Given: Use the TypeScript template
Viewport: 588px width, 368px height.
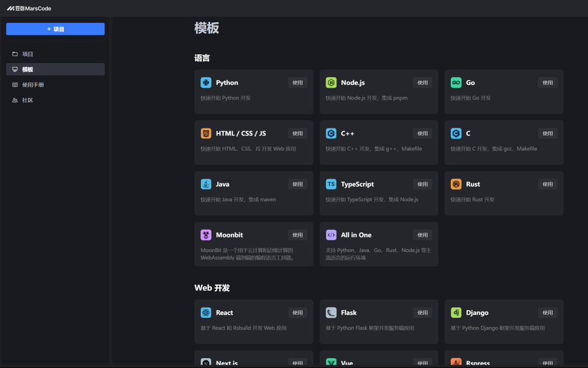Looking at the screenshot, I should 422,184.
